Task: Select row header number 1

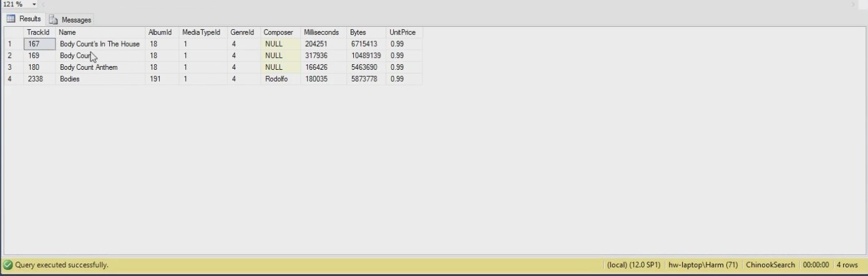Action: click(10, 44)
